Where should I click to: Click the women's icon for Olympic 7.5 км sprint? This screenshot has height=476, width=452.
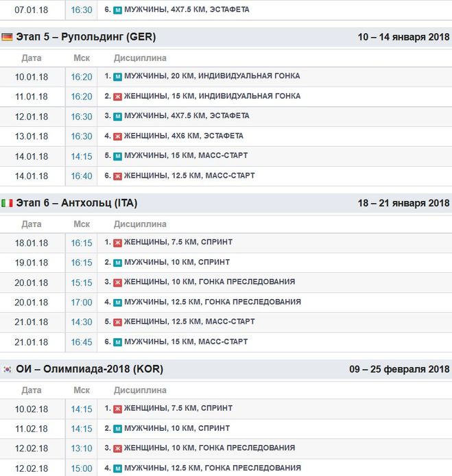click(x=117, y=408)
